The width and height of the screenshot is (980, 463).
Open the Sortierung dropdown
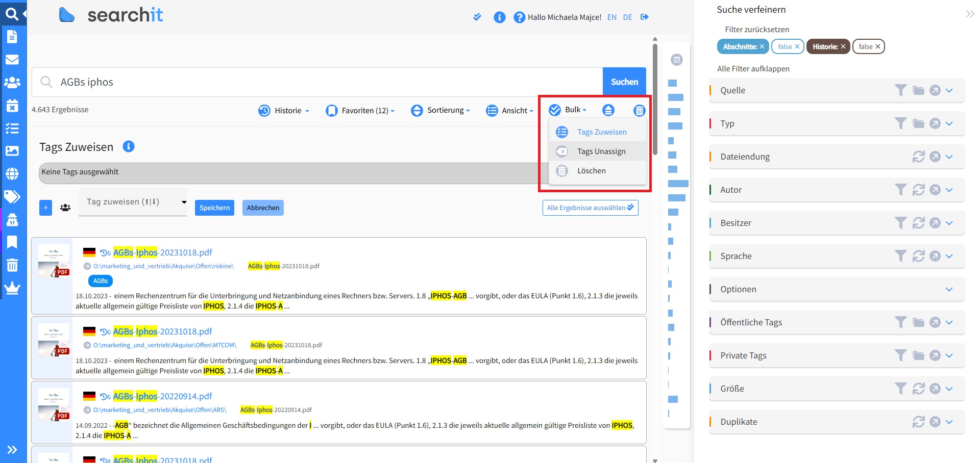440,110
